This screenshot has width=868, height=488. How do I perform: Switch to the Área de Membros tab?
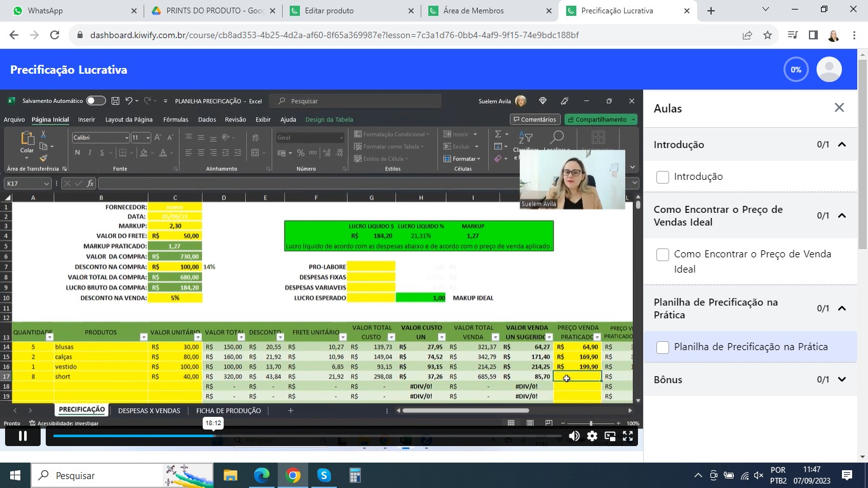489,11
